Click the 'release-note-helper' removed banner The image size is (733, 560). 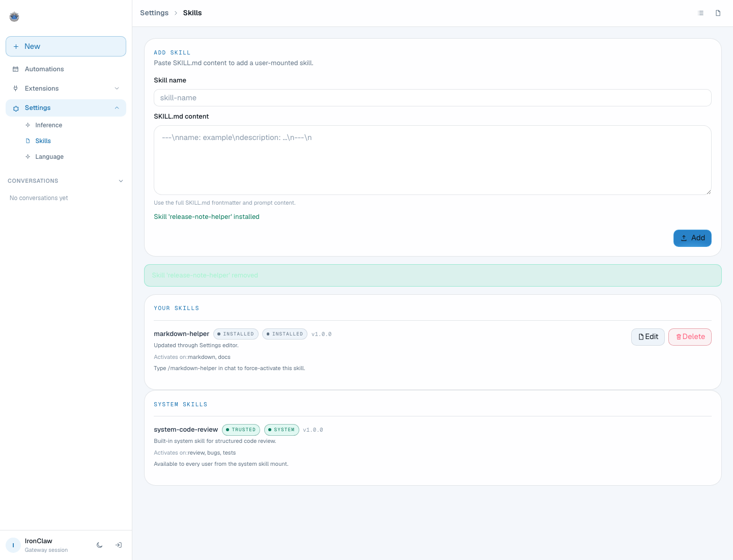433,275
